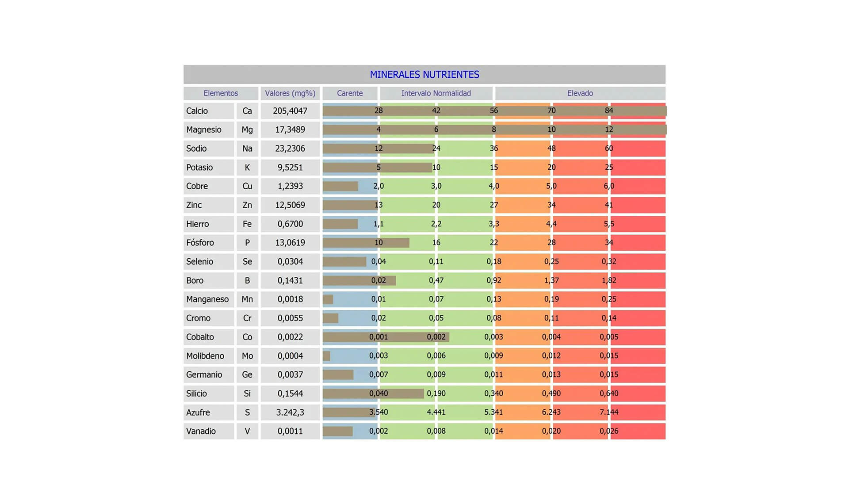Select the Valores (mg%) column header
The image size is (849, 504).
(x=290, y=93)
